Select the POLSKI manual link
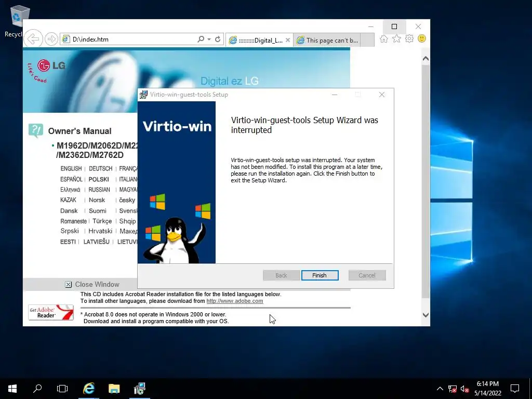 (x=99, y=179)
